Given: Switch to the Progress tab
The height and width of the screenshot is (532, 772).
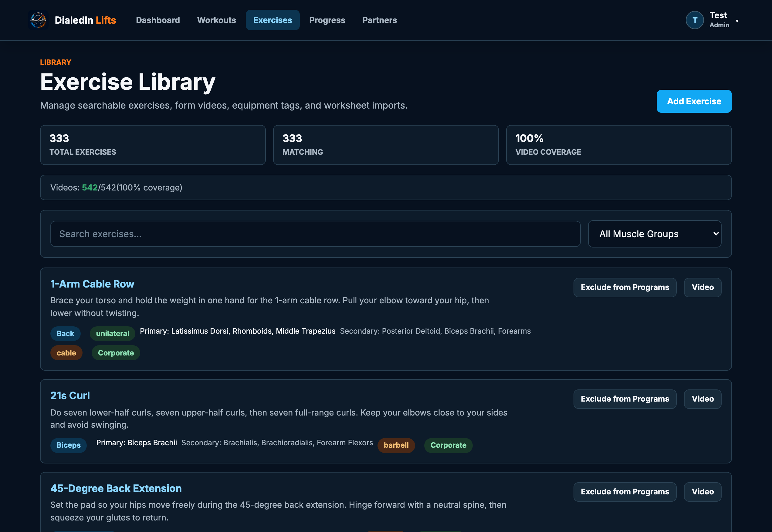Looking at the screenshot, I should (327, 20).
